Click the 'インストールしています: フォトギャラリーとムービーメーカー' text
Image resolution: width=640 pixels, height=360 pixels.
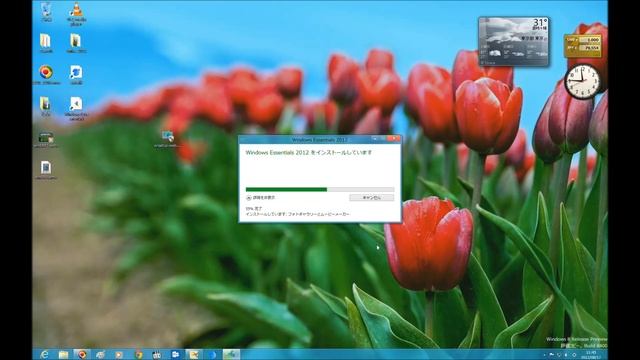tap(298, 214)
